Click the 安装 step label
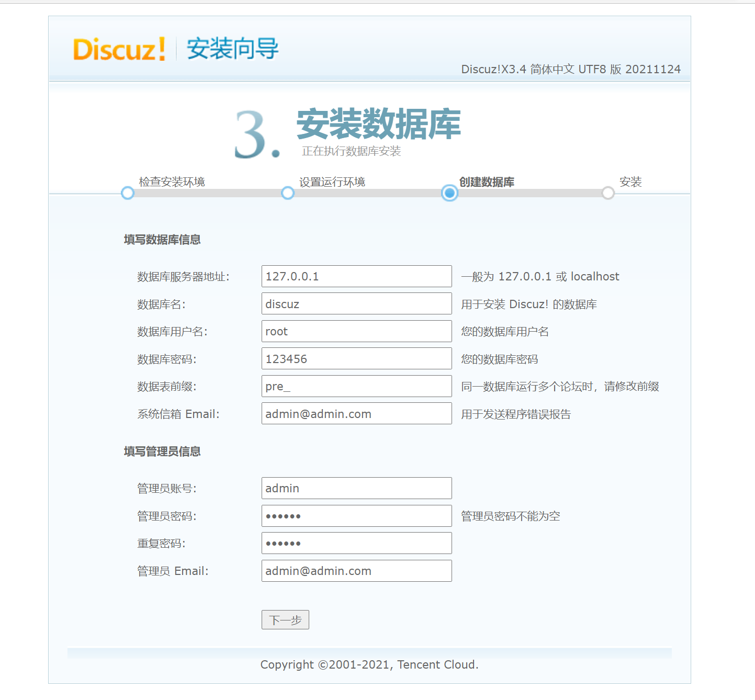Image resolution: width=755 pixels, height=700 pixels. pos(630,182)
